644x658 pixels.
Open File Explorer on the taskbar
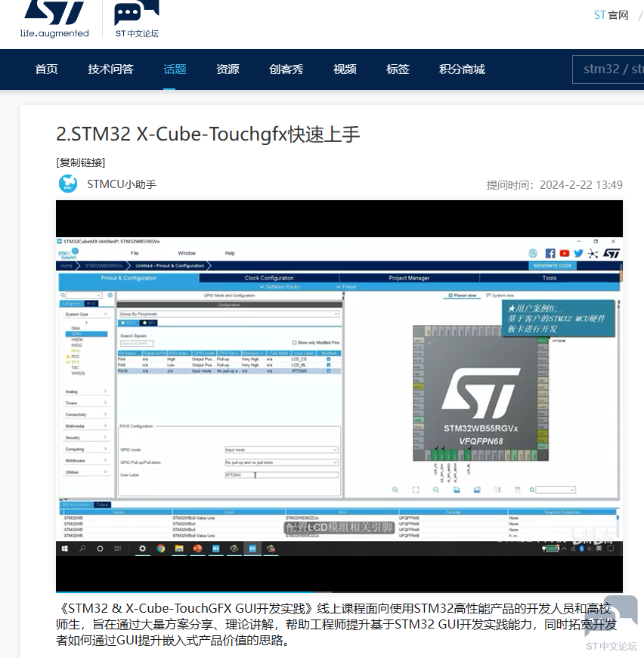(x=179, y=548)
